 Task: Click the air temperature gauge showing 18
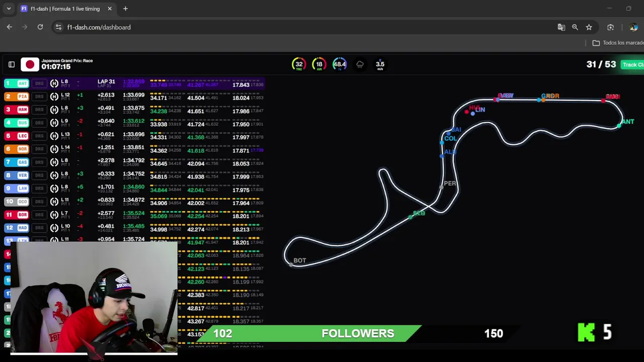point(319,64)
